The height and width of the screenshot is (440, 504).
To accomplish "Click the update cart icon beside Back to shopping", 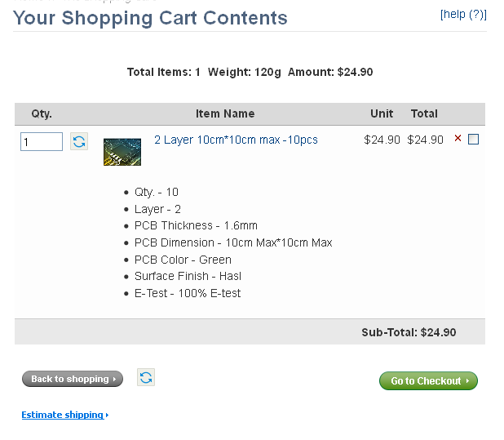I will coord(146,377).
